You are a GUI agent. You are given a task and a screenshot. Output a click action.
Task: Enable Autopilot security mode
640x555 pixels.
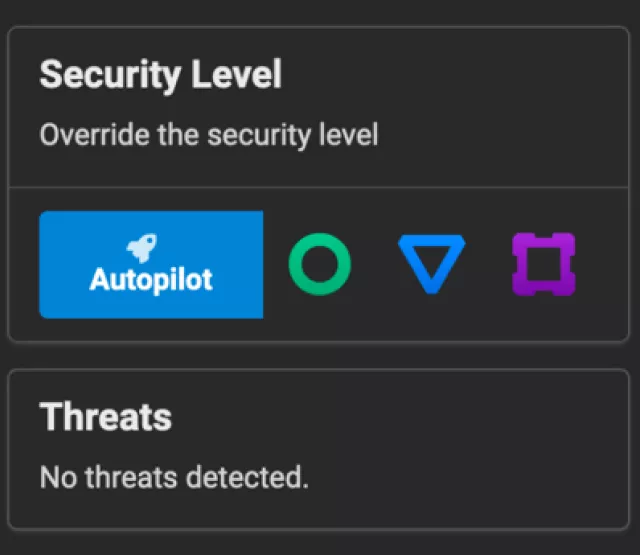tap(151, 264)
